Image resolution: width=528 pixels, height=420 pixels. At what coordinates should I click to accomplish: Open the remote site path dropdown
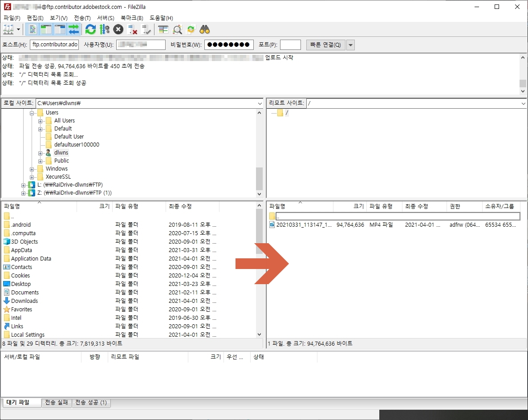click(524, 103)
